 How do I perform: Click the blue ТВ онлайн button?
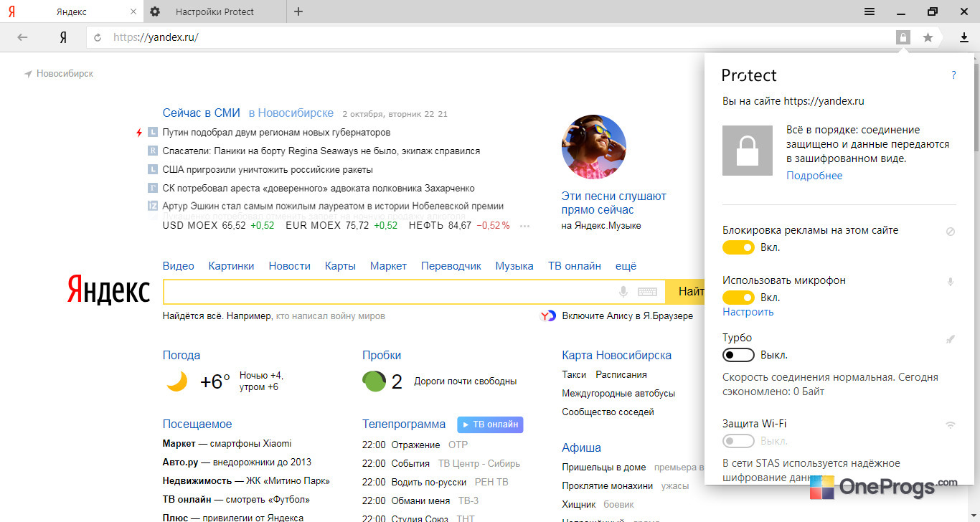[x=490, y=424]
